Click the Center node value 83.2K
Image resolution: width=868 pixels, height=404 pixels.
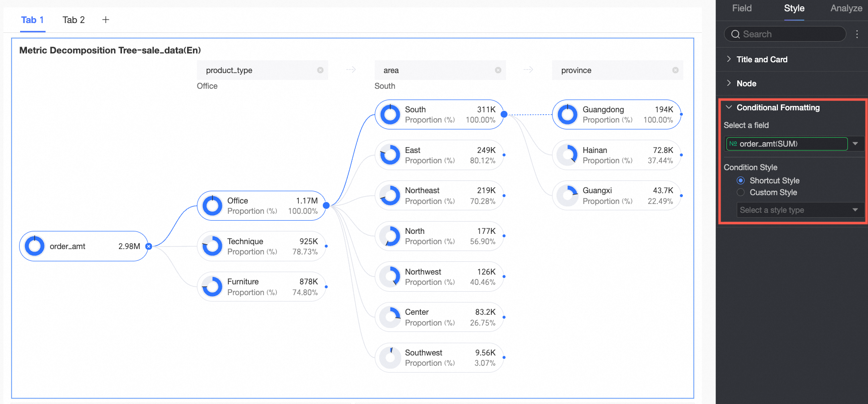click(485, 312)
